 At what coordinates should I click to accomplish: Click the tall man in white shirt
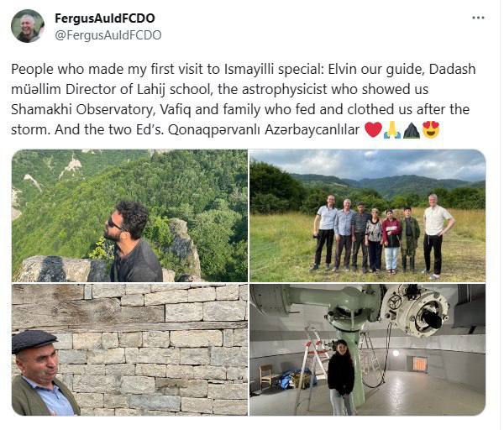coord(437,235)
